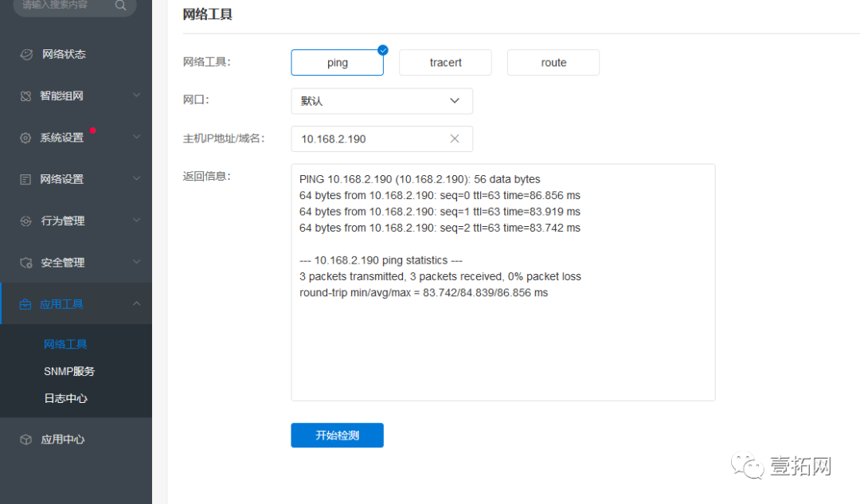
Task: Click the 应用中心 cube icon
Action: click(25, 440)
